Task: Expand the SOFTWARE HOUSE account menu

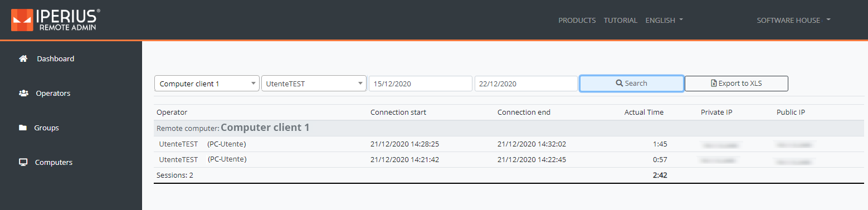Action: [x=793, y=20]
